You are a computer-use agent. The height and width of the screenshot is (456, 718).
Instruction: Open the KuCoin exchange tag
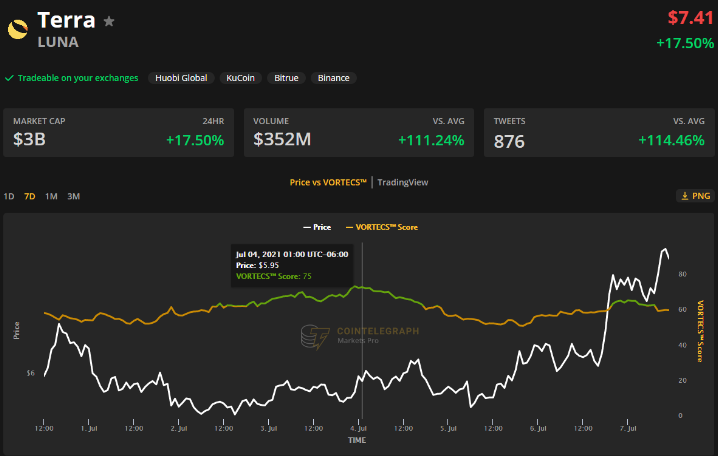[x=240, y=78]
